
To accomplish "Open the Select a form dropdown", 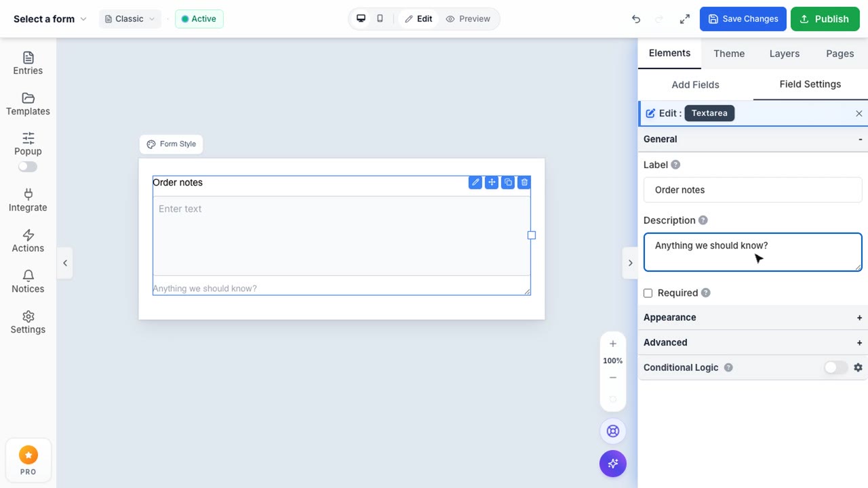I will (50, 19).
